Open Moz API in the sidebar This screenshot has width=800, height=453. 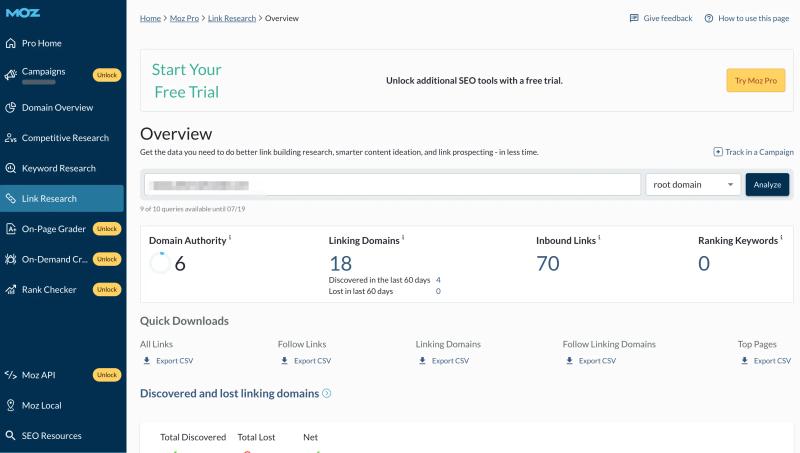[x=38, y=375]
